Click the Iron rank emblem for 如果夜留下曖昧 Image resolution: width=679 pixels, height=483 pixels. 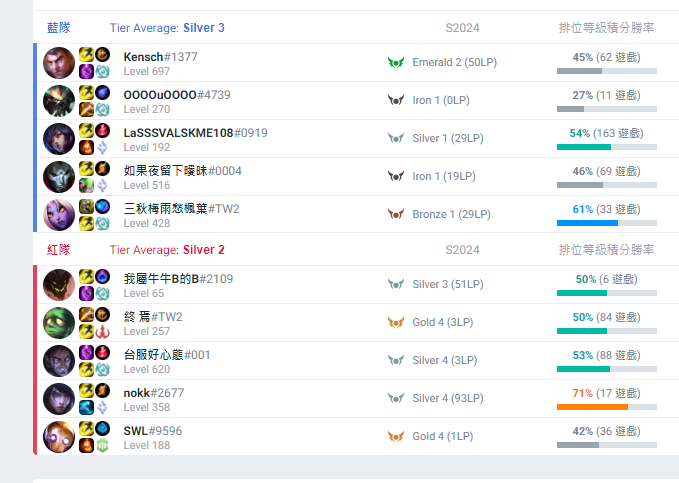396,176
